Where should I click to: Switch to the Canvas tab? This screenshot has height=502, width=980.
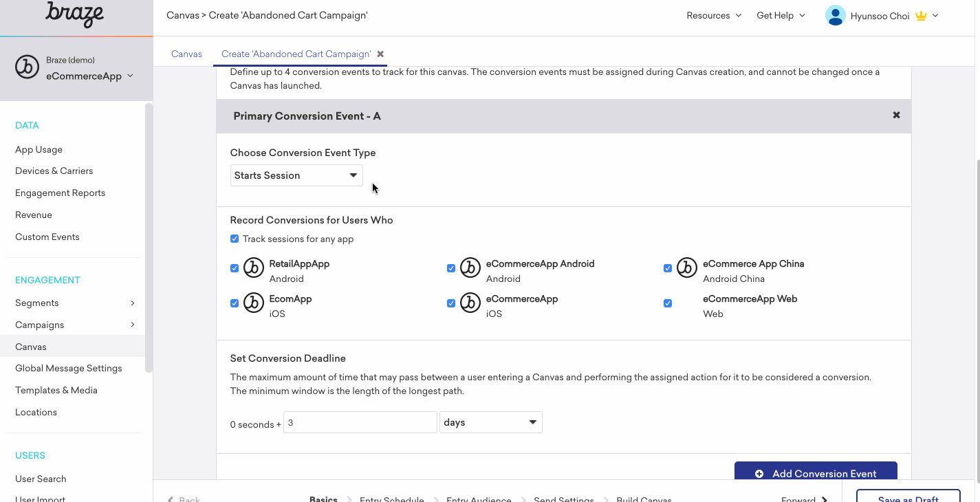[186, 54]
